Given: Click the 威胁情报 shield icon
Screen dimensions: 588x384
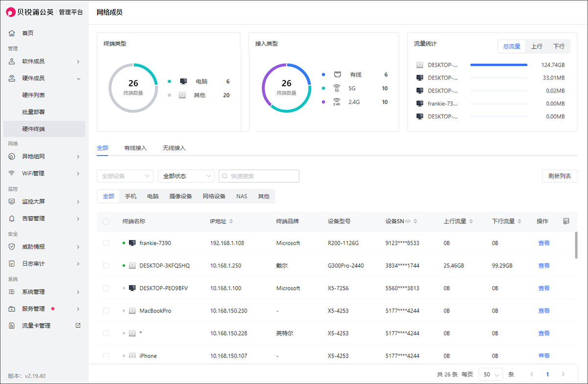Looking at the screenshot, I should pos(12,247).
